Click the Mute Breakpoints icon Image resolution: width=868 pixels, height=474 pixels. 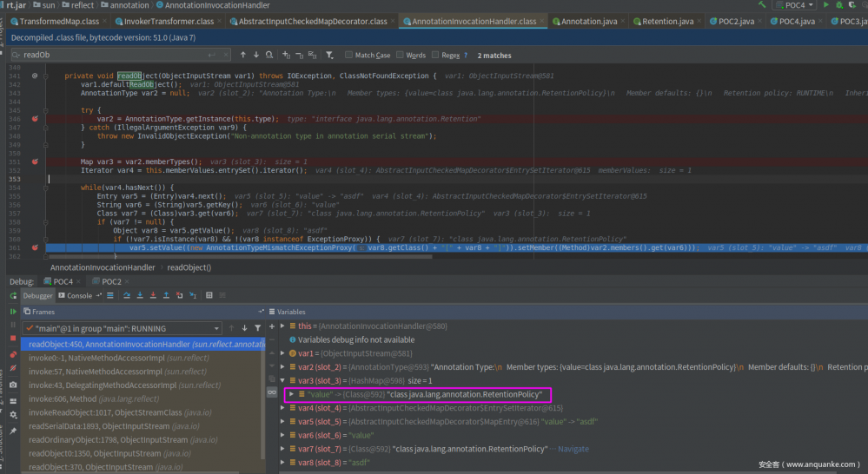(13, 369)
